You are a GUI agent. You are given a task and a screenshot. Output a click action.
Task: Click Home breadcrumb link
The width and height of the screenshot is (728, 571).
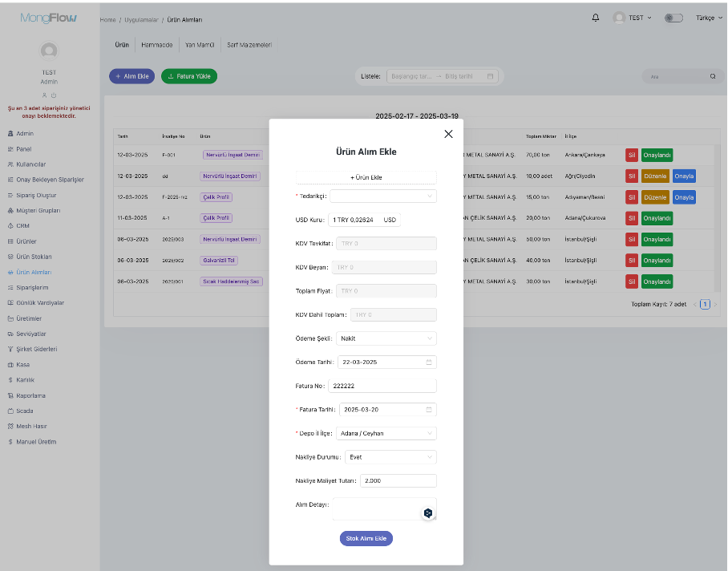(x=107, y=20)
